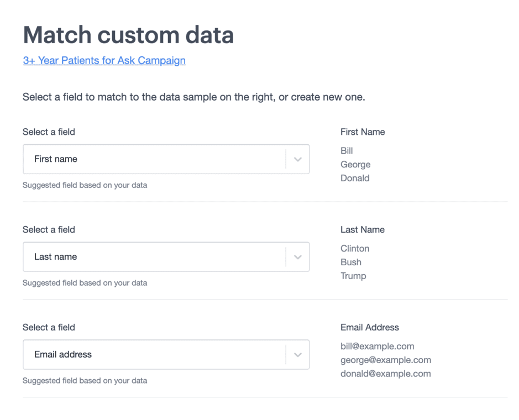Click the sample value Donald
Screen dimensions: 519x420
coord(355,179)
